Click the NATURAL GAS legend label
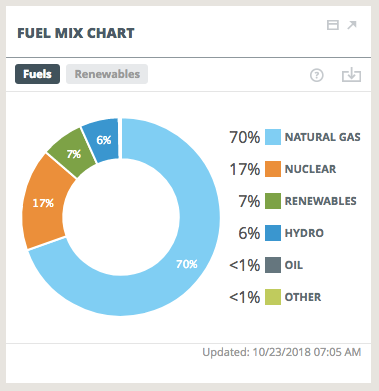 point(323,137)
